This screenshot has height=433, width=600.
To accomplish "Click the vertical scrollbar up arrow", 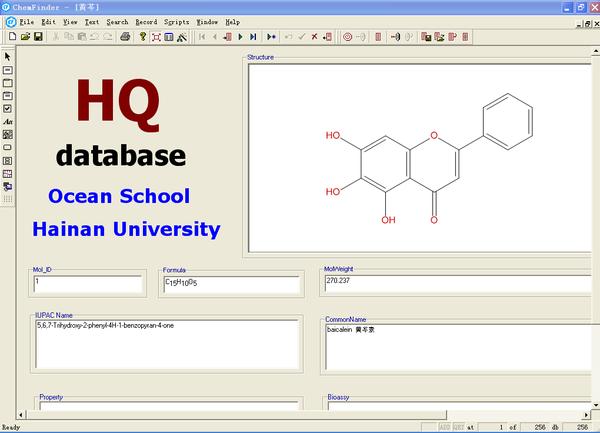I will tap(596, 51).
